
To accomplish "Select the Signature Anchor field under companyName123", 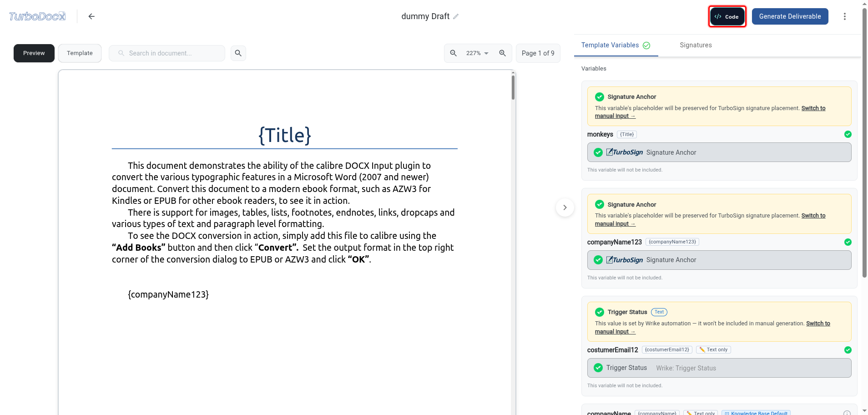I will (x=719, y=260).
